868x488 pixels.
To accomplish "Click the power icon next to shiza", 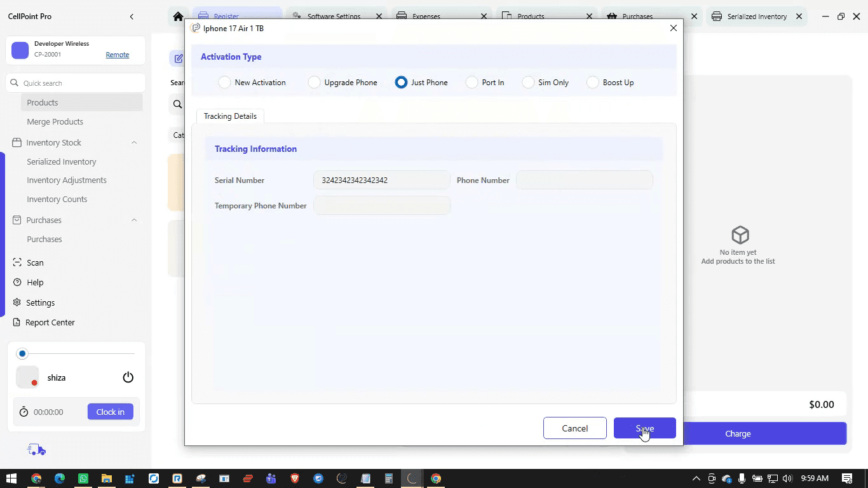I will pyautogui.click(x=128, y=377).
